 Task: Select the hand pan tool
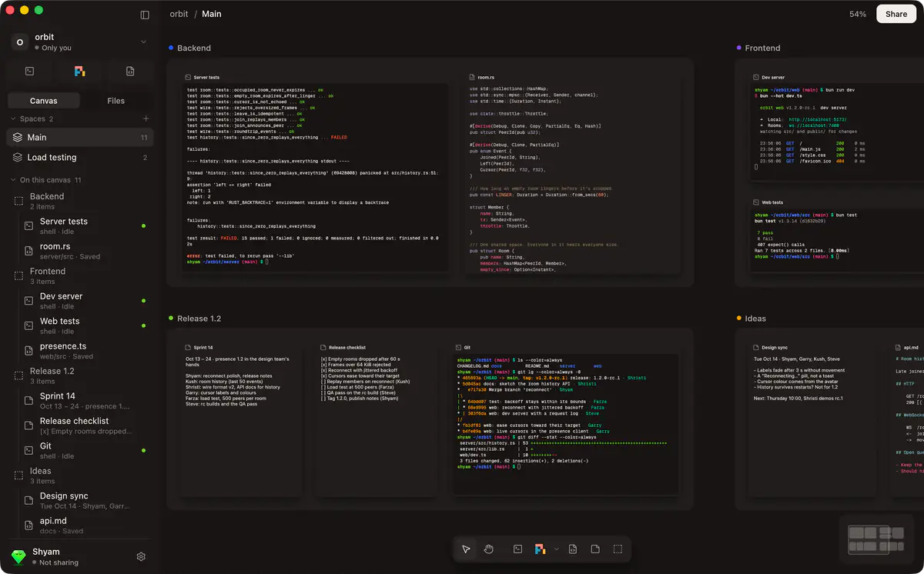(488, 549)
